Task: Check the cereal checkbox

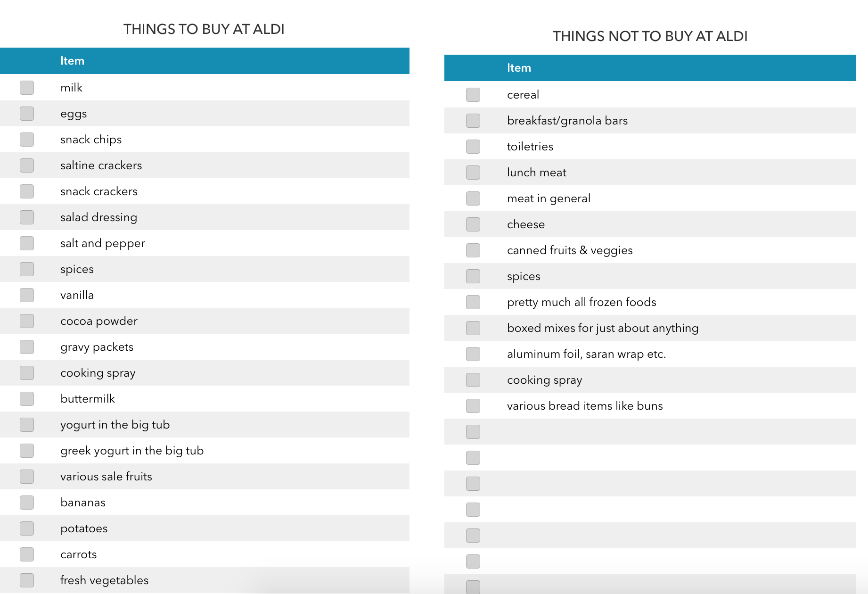Action: pyautogui.click(x=473, y=95)
